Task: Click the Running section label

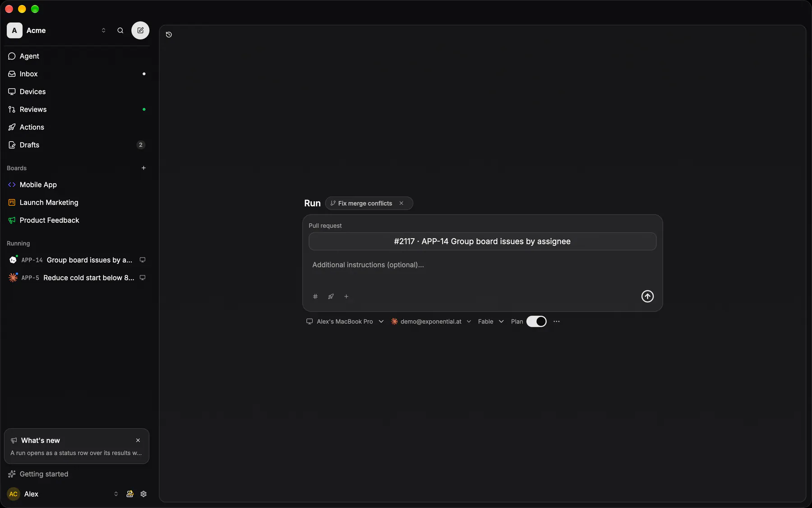Action: click(x=18, y=244)
